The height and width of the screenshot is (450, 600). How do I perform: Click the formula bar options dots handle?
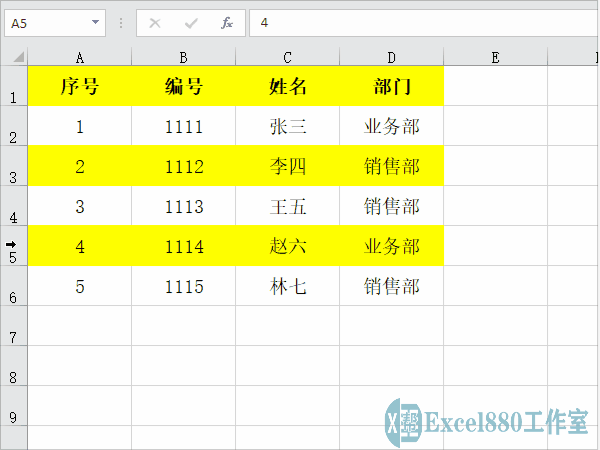tap(121, 23)
